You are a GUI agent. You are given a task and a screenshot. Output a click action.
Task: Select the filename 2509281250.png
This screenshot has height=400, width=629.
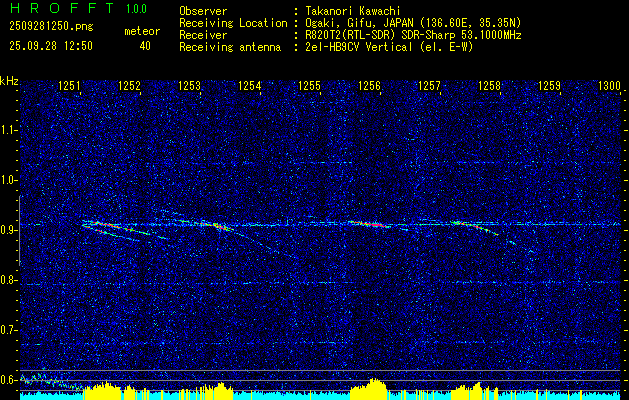(51, 27)
